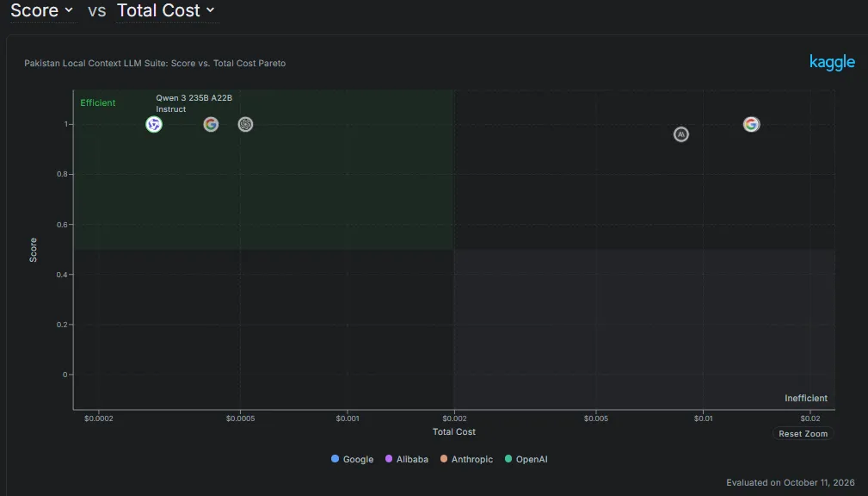Click the high-cost Google model marker
The width and height of the screenshot is (868, 496).
pyautogui.click(x=751, y=124)
